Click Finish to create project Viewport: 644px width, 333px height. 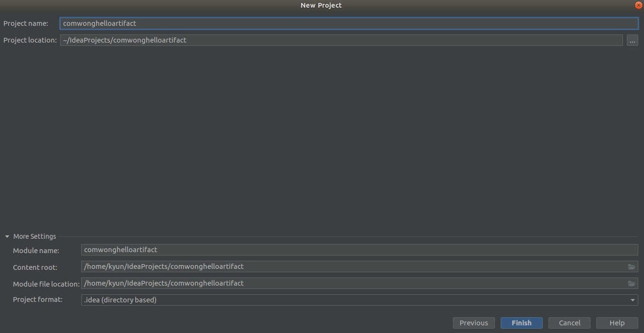click(x=521, y=323)
